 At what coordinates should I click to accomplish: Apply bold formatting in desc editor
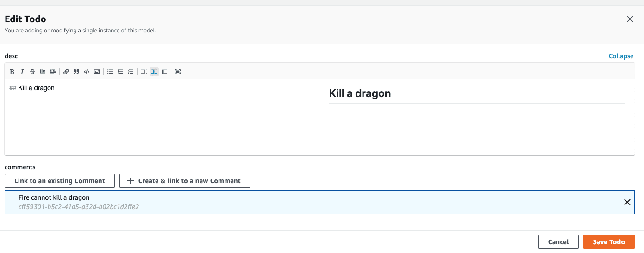12,72
